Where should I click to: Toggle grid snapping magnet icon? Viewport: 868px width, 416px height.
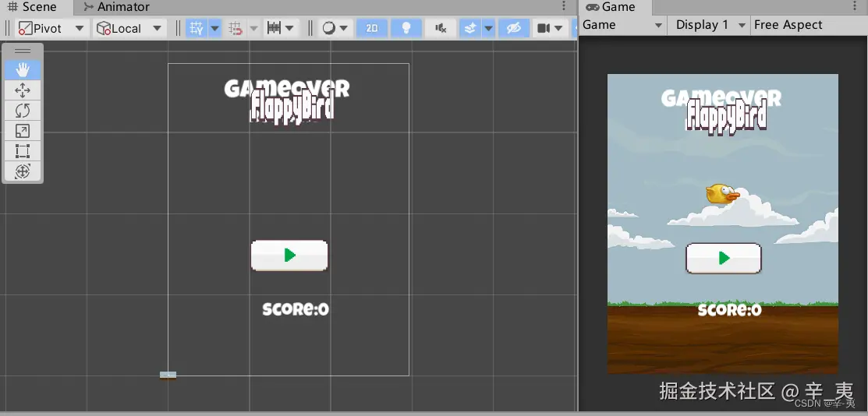point(236,28)
